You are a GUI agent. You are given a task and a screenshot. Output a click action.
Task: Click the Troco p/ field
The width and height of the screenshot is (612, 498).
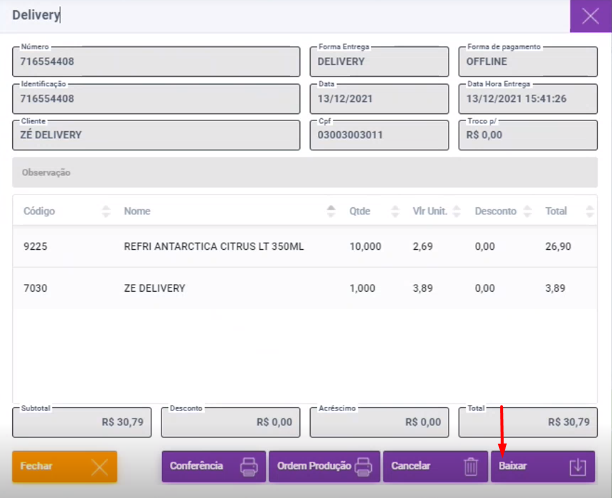click(x=528, y=135)
